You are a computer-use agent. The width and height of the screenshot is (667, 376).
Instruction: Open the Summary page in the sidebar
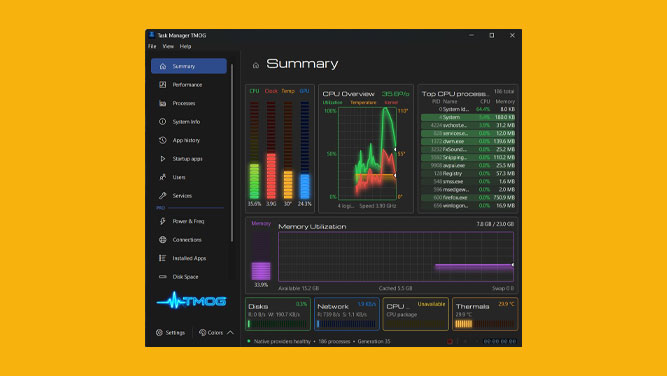click(188, 66)
